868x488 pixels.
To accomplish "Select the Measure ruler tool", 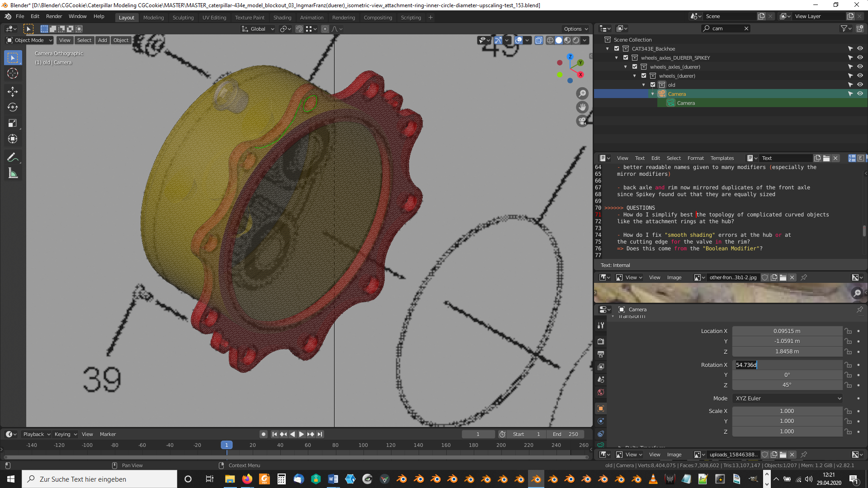I will [x=13, y=174].
